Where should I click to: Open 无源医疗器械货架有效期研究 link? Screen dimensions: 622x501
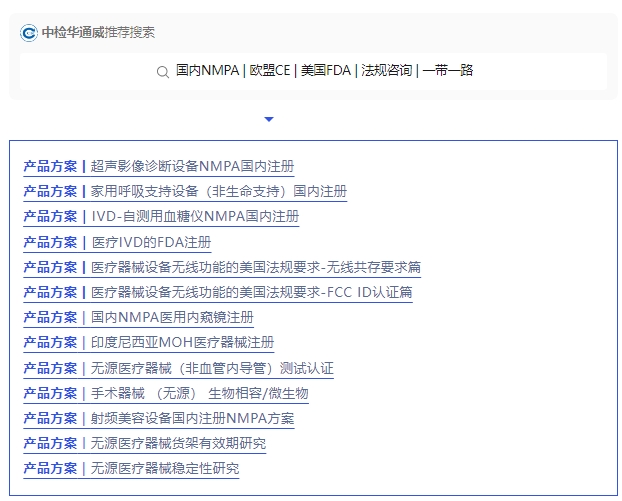pyautogui.click(x=178, y=443)
